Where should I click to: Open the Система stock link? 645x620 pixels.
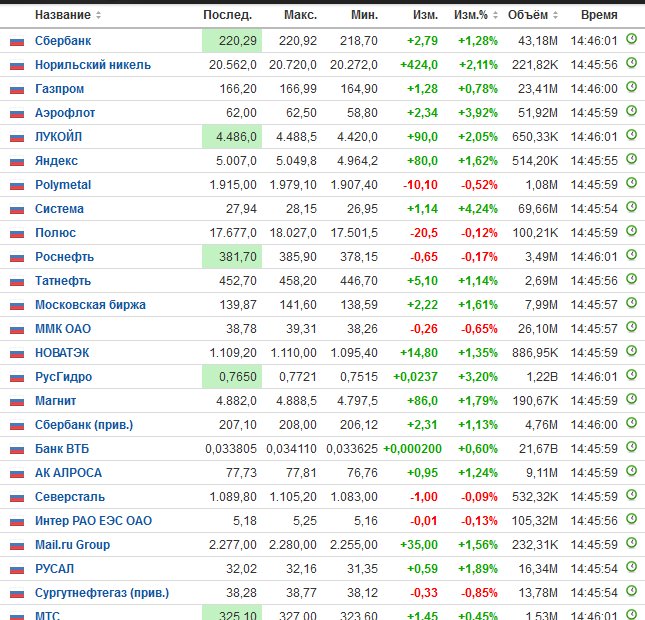pyautogui.click(x=59, y=209)
